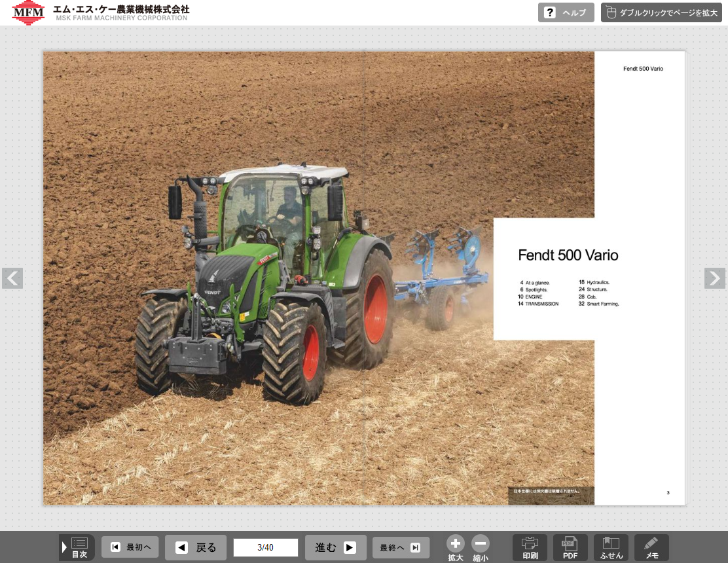Add a sticky note with ふせん

tap(611, 548)
